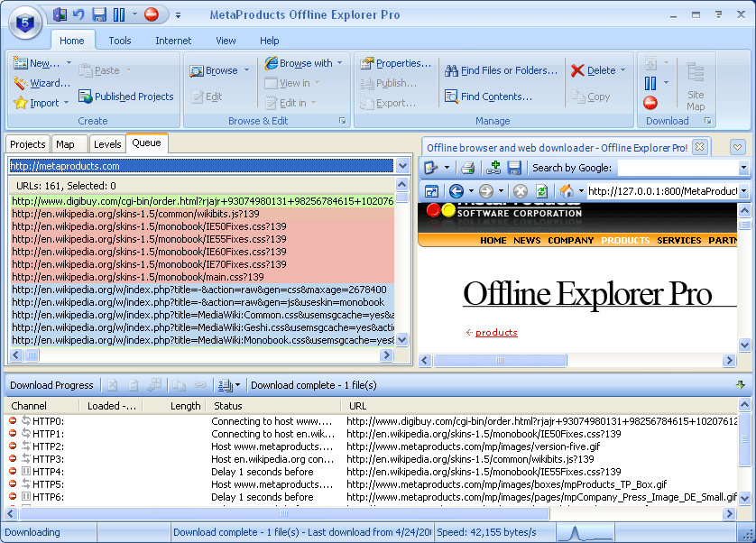Click NEWS in website navigation
This screenshot has width=756, height=543.
coord(527,240)
